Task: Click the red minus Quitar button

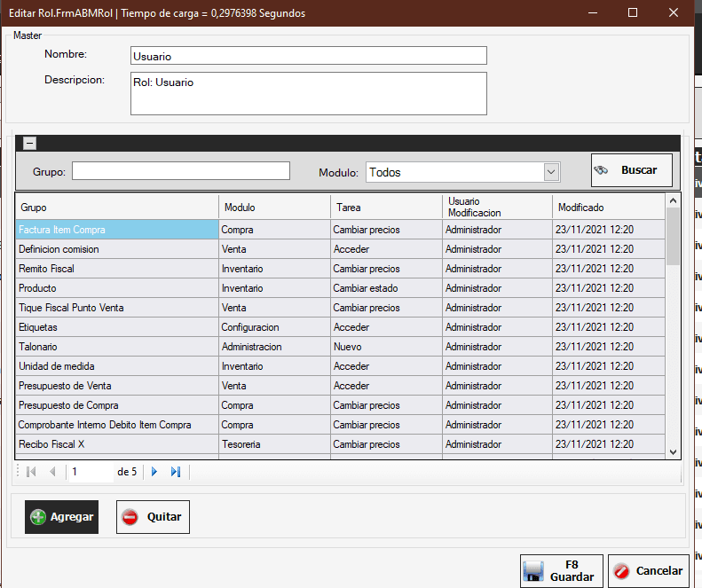Action: (x=153, y=517)
